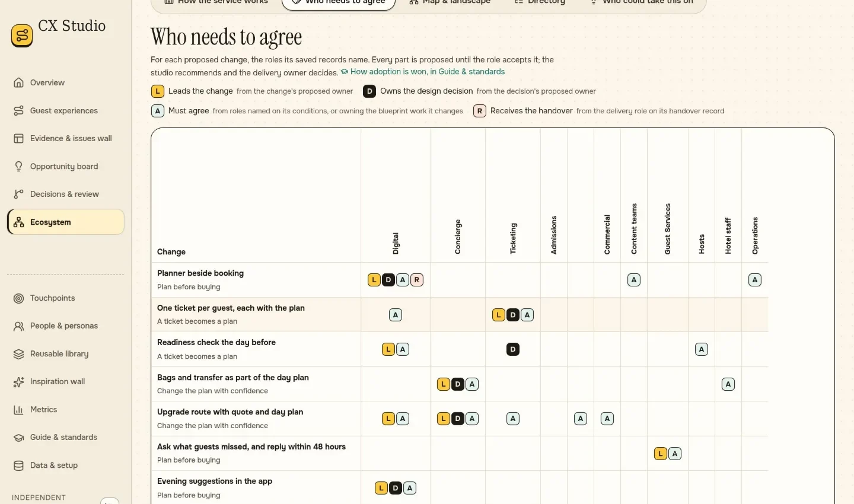Click "Ask what guests missed, and reply within 48 hours"
The width and height of the screenshot is (854, 504).
coord(251,447)
